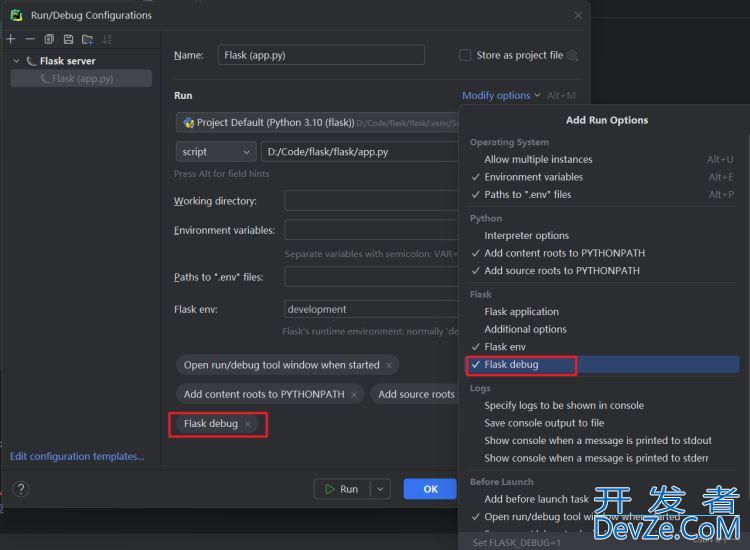Copy the selected configuration
This screenshot has width=750, height=550.
coord(49,39)
